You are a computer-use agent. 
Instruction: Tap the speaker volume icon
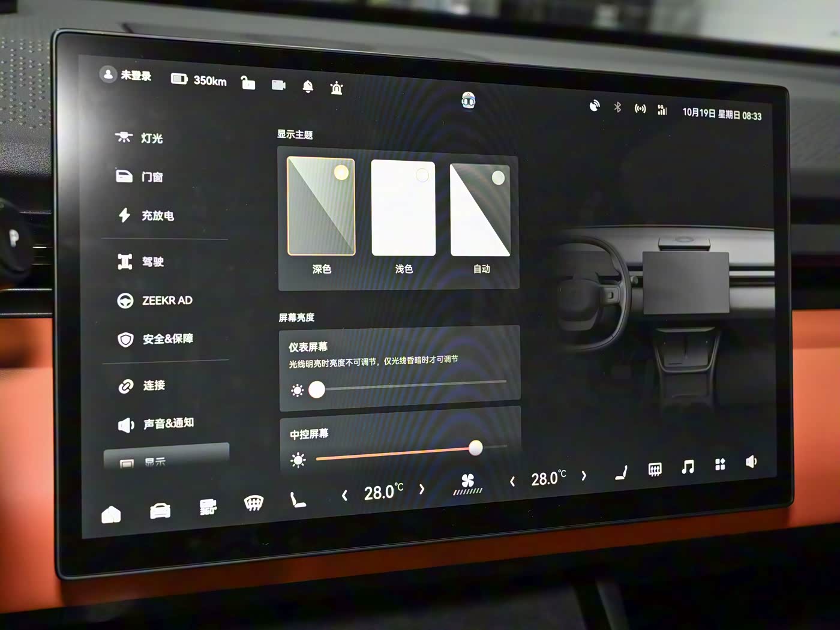coord(751,461)
